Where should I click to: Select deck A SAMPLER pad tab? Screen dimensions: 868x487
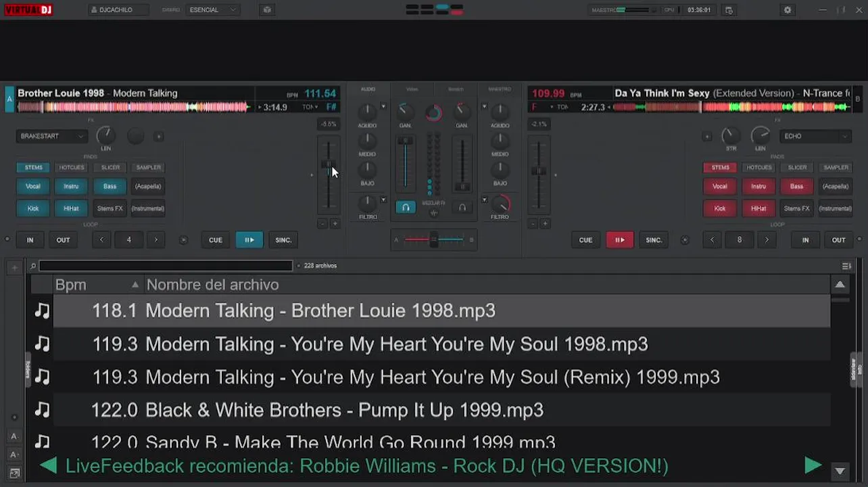tap(148, 167)
